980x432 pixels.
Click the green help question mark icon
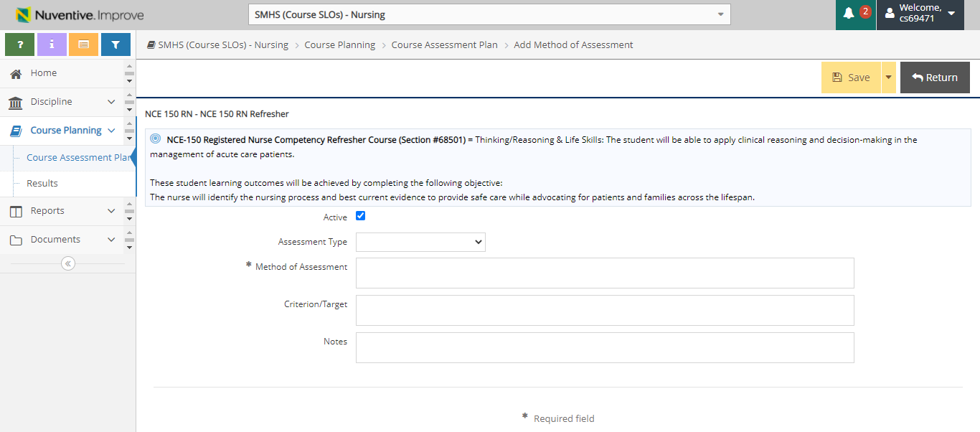[x=19, y=44]
